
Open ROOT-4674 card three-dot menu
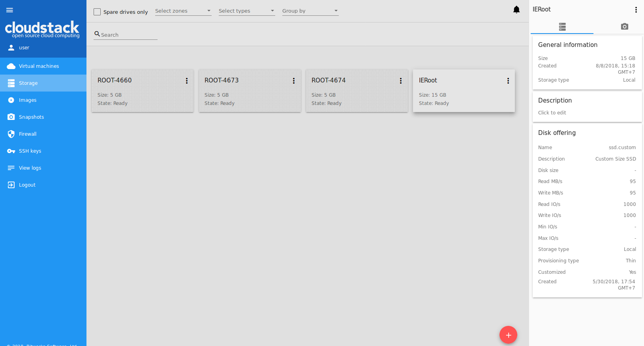pyautogui.click(x=401, y=81)
